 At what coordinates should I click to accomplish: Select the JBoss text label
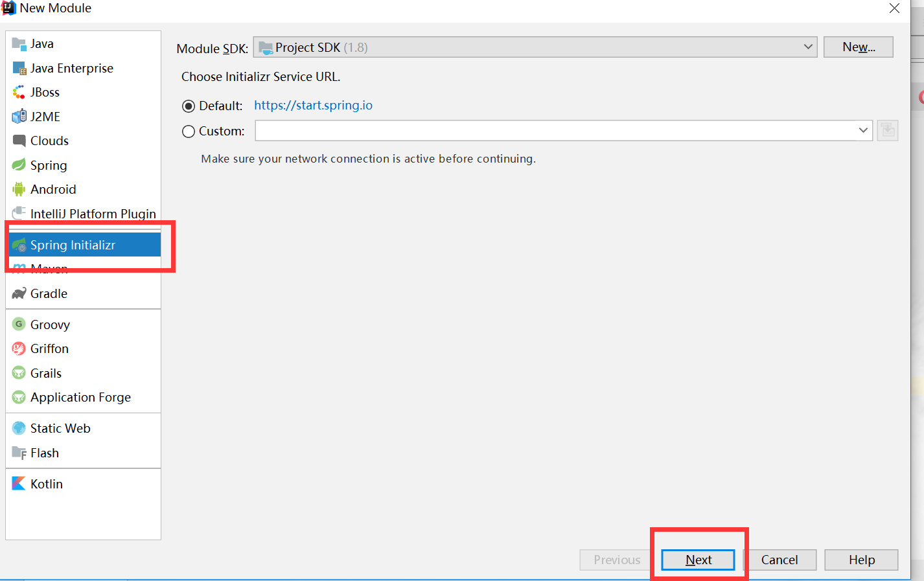pos(45,92)
